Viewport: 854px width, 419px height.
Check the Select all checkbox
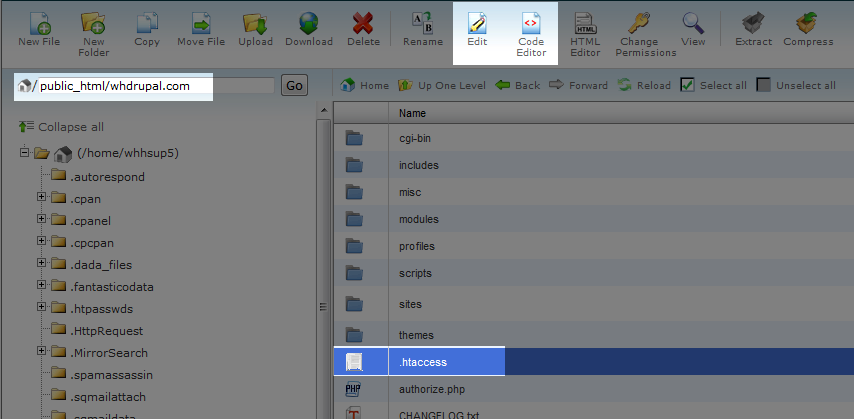687,86
